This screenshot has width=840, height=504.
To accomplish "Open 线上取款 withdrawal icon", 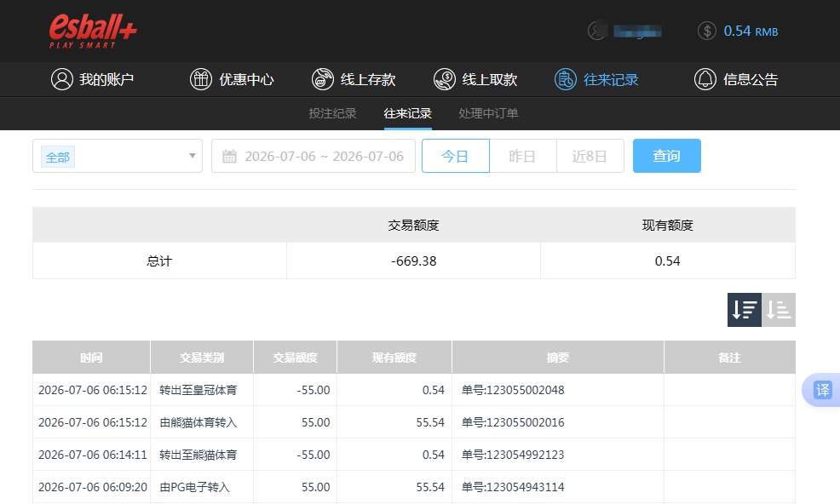I will (x=444, y=79).
